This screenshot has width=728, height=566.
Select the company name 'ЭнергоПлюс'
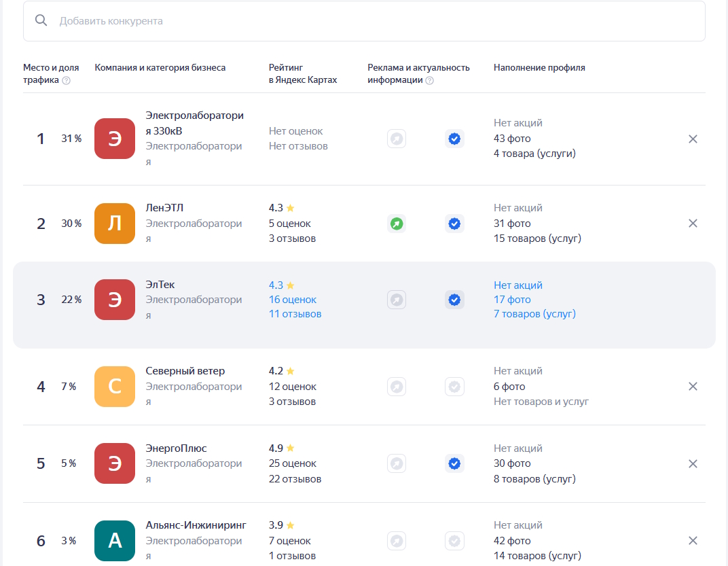(x=176, y=448)
